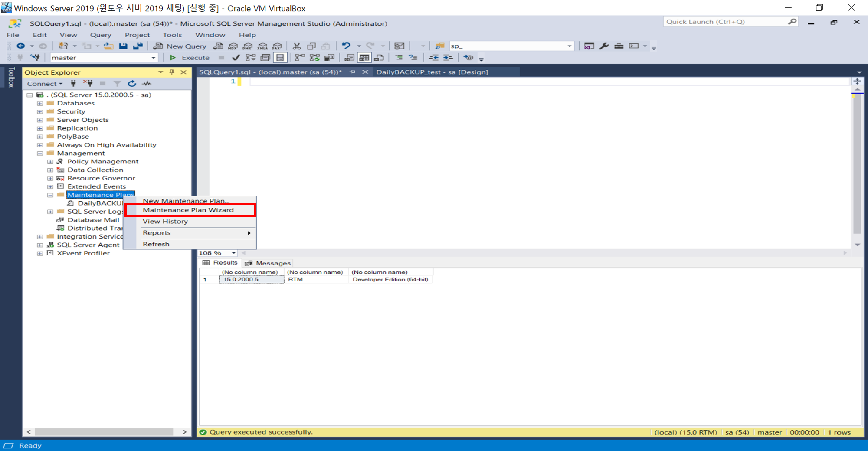Viewport: 868px width, 451px height.
Task: Click the DAX query icon
Action: coord(277,46)
